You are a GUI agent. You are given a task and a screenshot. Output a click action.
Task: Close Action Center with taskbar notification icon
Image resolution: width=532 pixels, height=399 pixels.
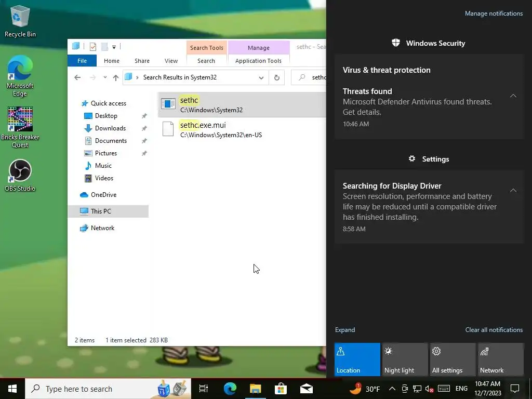(515, 389)
